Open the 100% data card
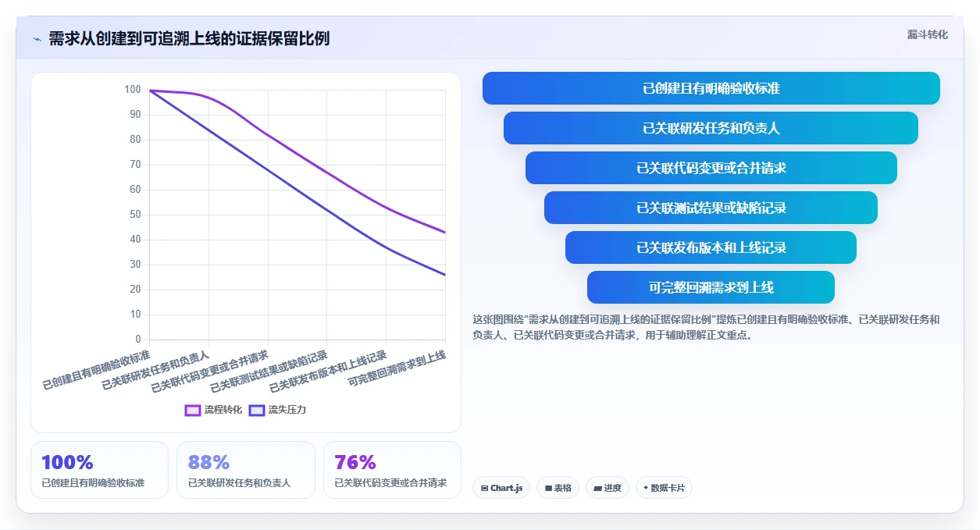980x530 pixels. (99, 470)
